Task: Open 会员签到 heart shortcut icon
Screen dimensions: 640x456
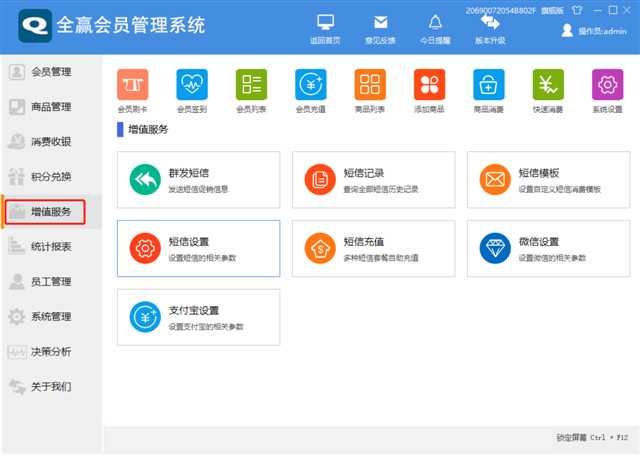Action: point(192,91)
